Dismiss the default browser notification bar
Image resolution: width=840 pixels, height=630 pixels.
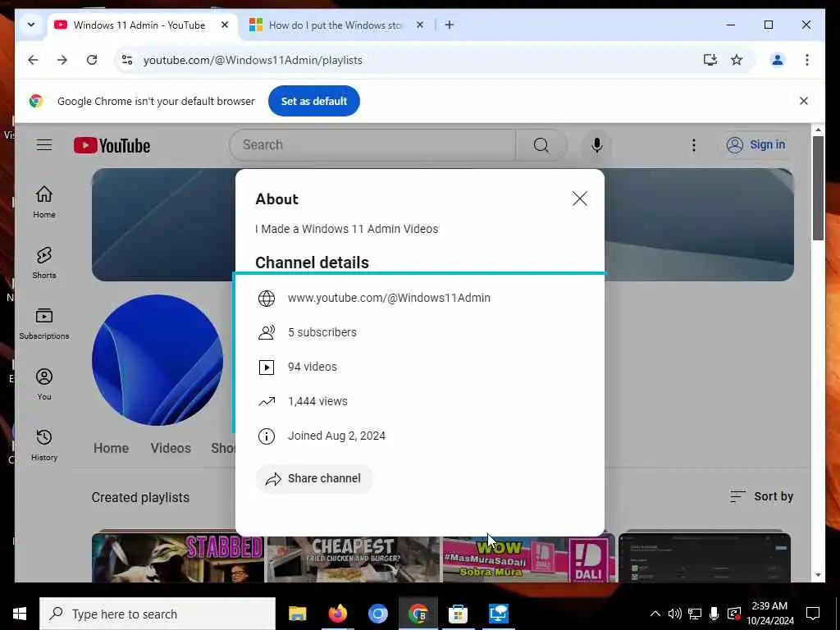tap(803, 101)
